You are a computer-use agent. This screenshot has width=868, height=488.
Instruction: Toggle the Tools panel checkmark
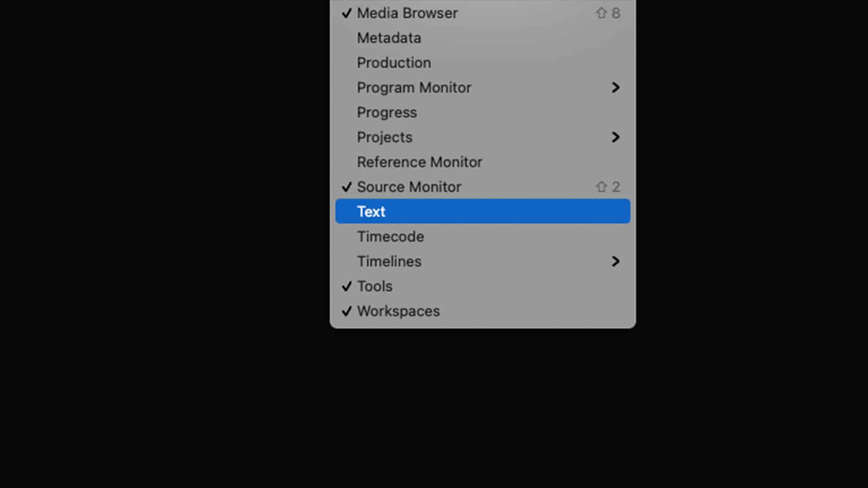pos(347,286)
